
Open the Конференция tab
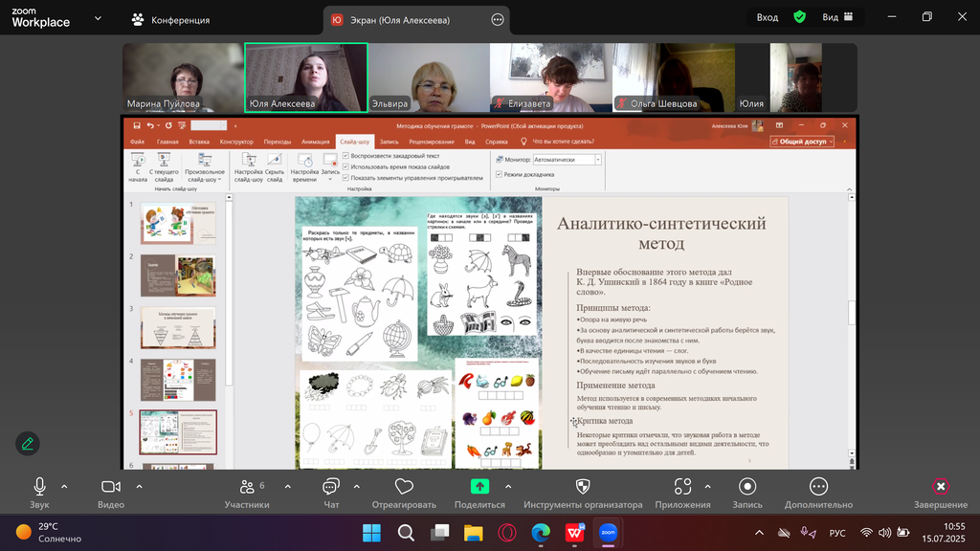coord(170,19)
